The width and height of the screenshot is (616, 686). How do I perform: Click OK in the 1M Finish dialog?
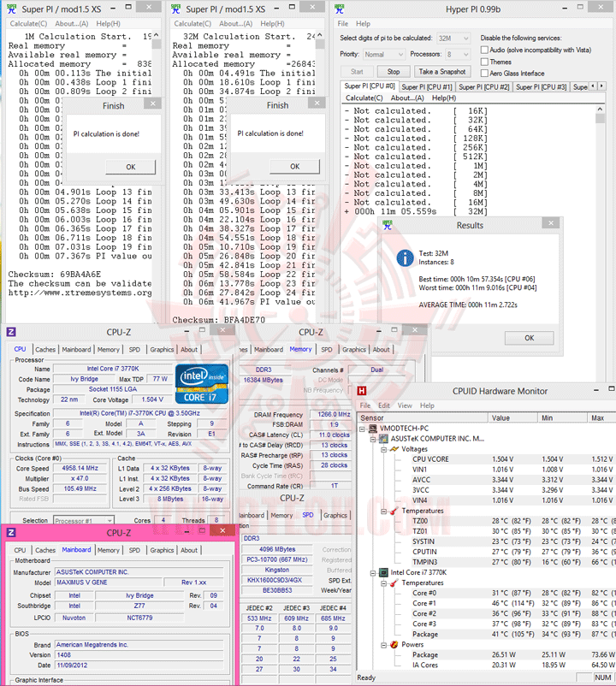point(131,167)
